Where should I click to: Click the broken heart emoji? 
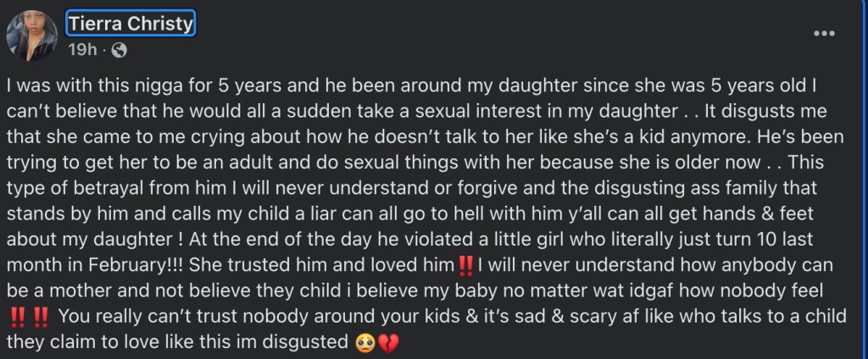click(x=387, y=342)
